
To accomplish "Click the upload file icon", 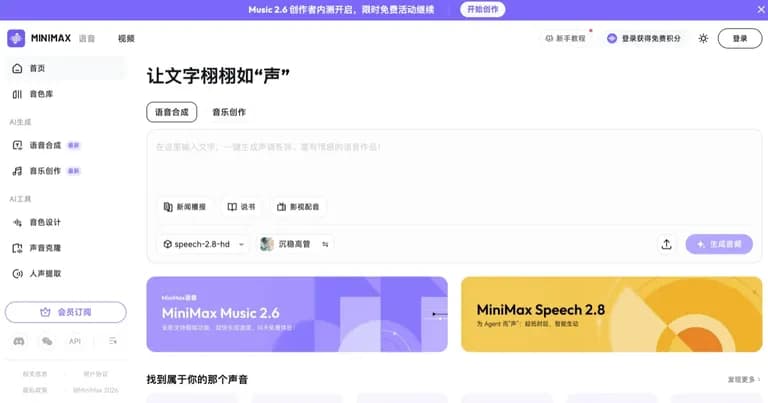I will (x=666, y=244).
